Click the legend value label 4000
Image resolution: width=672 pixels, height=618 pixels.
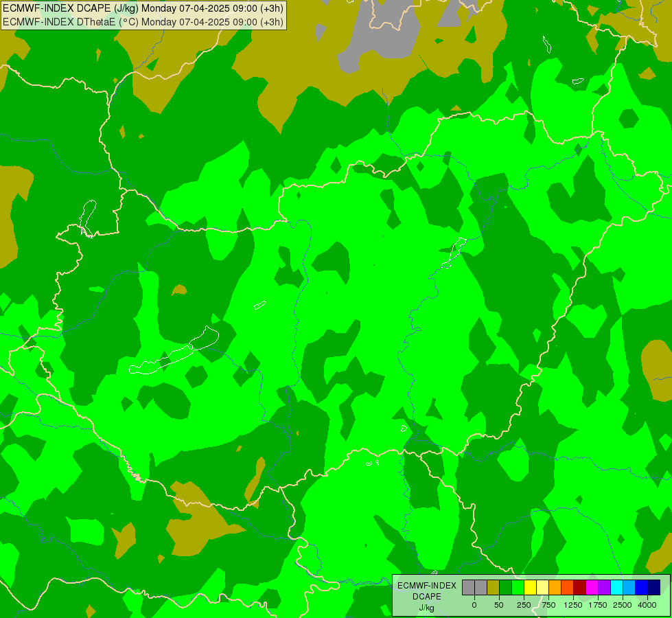(647, 605)
